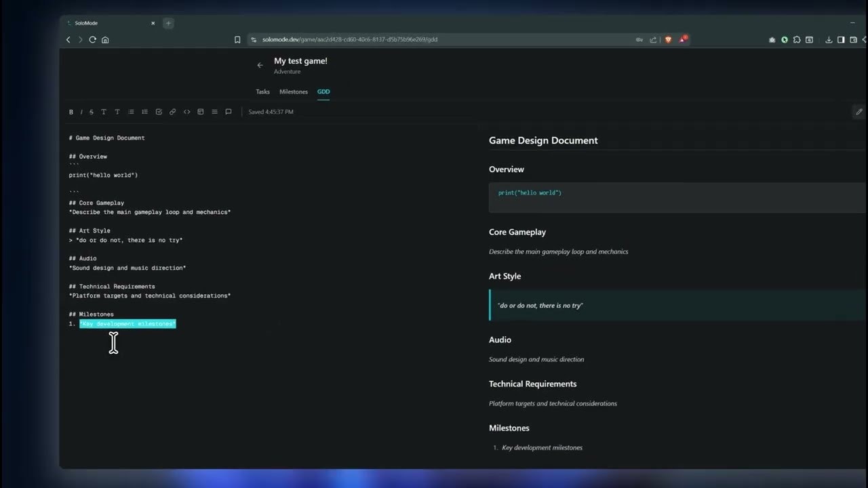Open Brave Shields panel
The height and width of the screenshot is (488, 868).
click(x=668, y=40)
